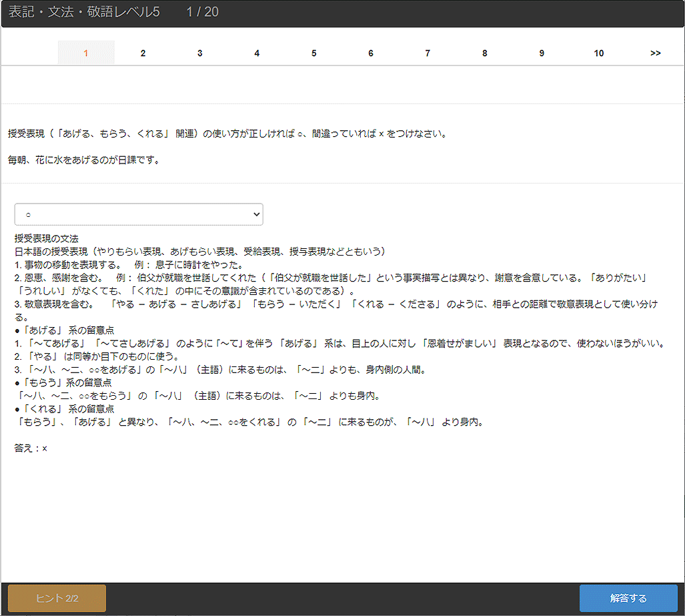Click the 答え：× answer text
Viewport: 685px width, 616px height.
pyautogui.click(x=31, y=448)
